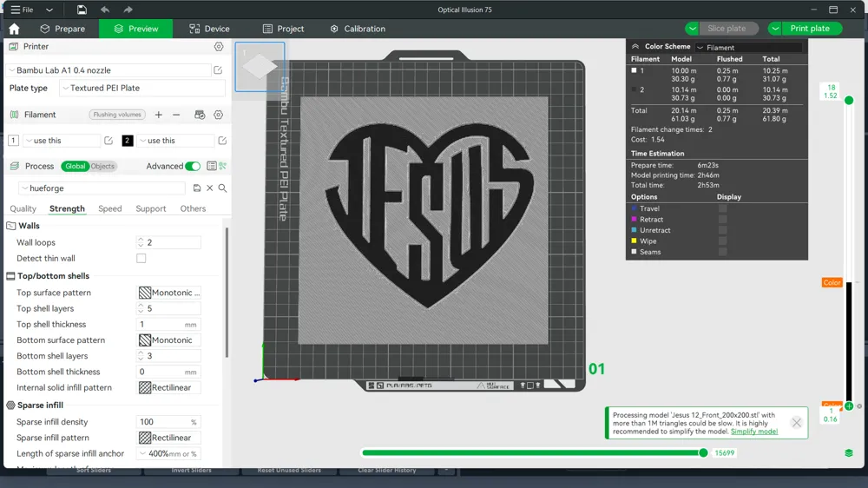Screen dimensions: 868x488
Task: Add a filament with plus icon
Action: point(158,115)
